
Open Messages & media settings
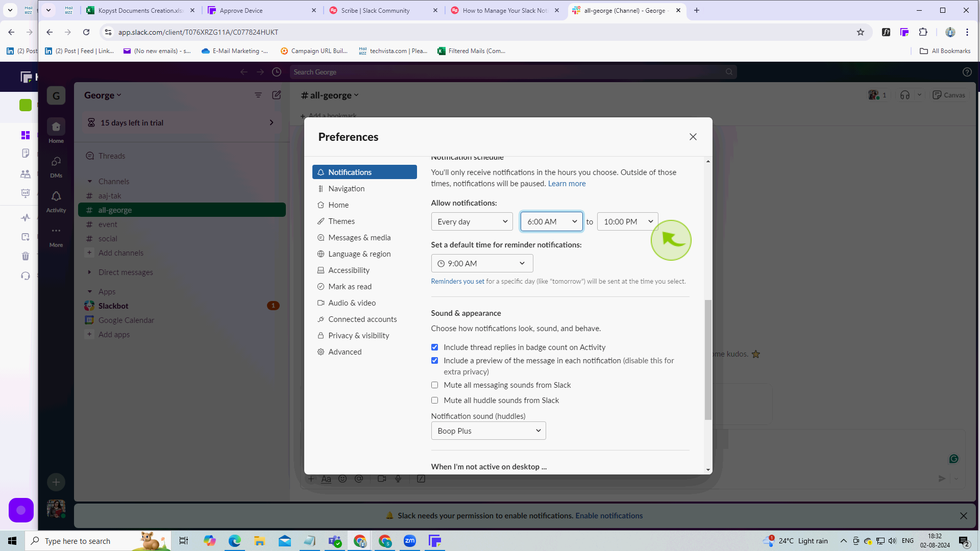[x=359, y=237]
